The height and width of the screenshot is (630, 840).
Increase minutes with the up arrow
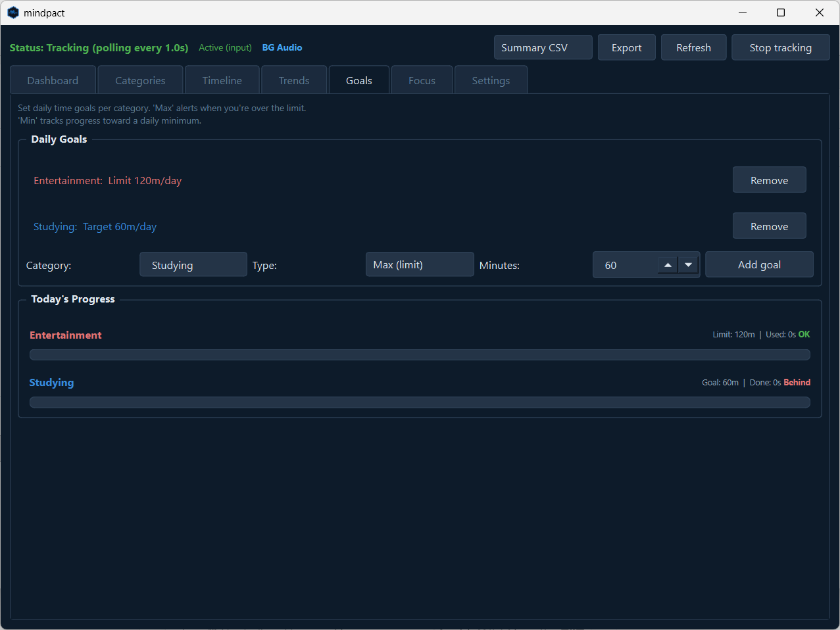coord(668,265)
